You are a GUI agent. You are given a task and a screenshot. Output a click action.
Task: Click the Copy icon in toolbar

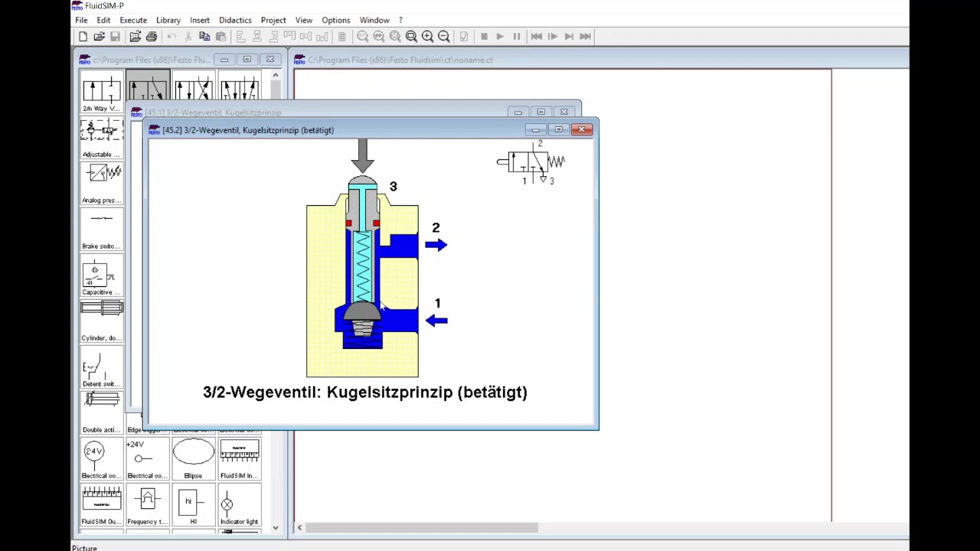coord(204,37)
